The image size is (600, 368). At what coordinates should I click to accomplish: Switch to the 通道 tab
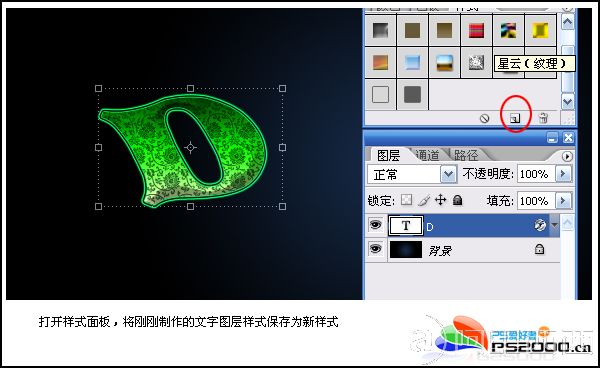pos(427,155)
